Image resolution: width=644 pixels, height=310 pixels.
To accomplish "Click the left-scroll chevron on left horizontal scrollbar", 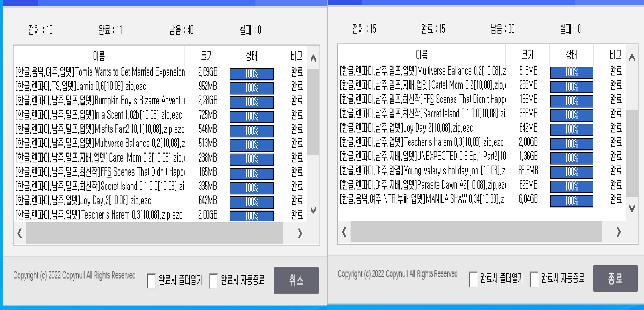I will 19,234.
